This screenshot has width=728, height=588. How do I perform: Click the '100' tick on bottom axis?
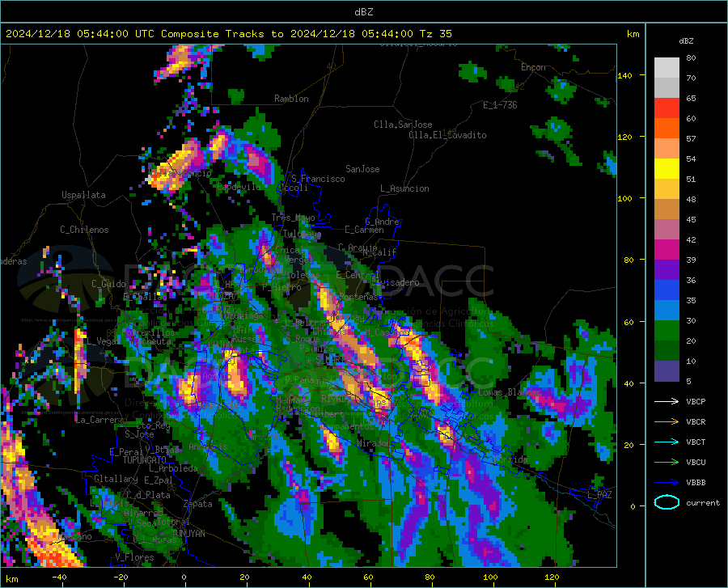[x=490, y=577]
